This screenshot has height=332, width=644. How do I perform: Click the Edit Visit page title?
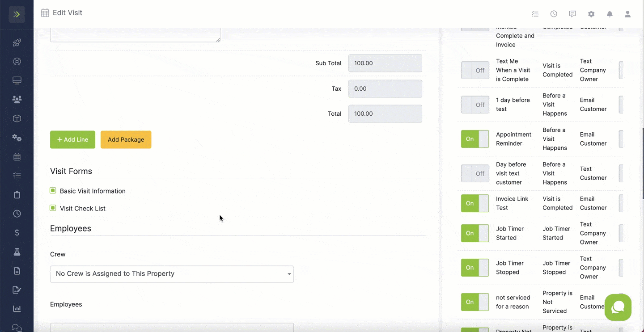(68, 13)
